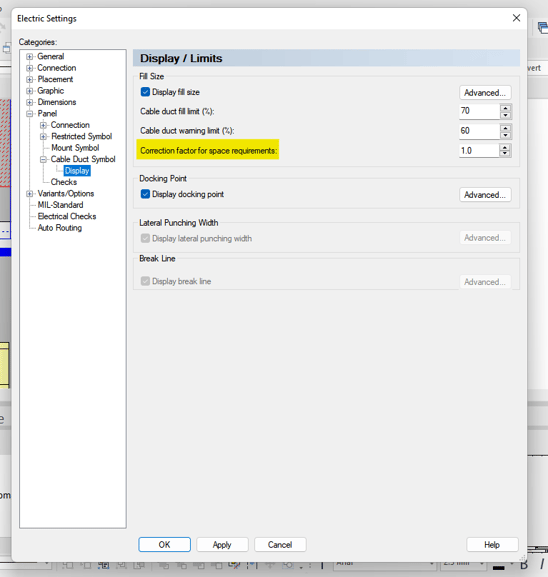Screen dimensions: 548x577
Task: Expand the Variants/Options node
Action: [29, 194]
